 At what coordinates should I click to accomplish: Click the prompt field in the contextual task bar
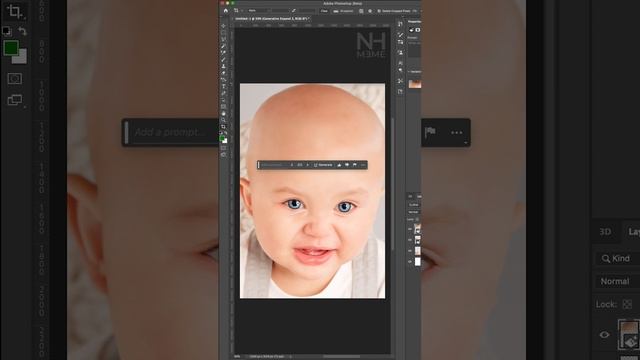click(x=273, y=165)
